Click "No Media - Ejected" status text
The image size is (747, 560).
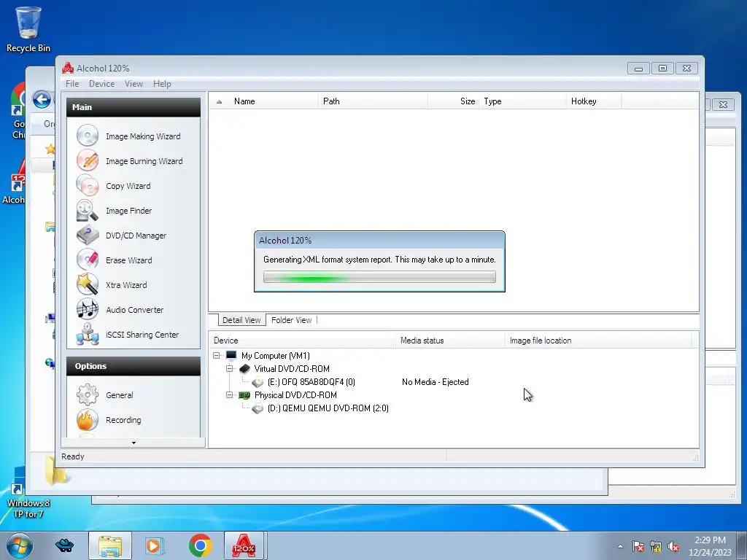click(435, 382)
